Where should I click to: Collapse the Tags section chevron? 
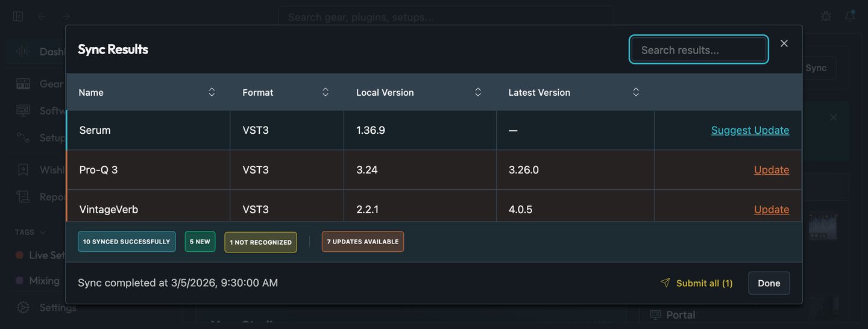point(43,232)
